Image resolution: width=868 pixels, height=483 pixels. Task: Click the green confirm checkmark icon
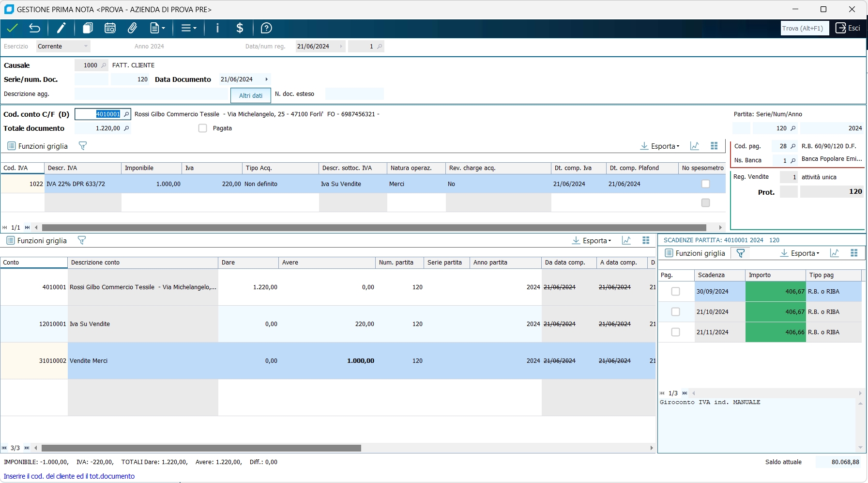(12, 28)
